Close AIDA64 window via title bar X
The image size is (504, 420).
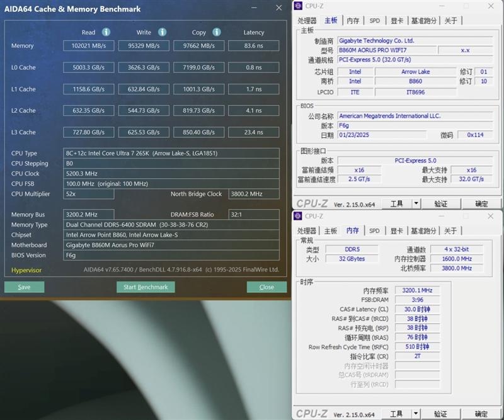(x=278, y=8)
